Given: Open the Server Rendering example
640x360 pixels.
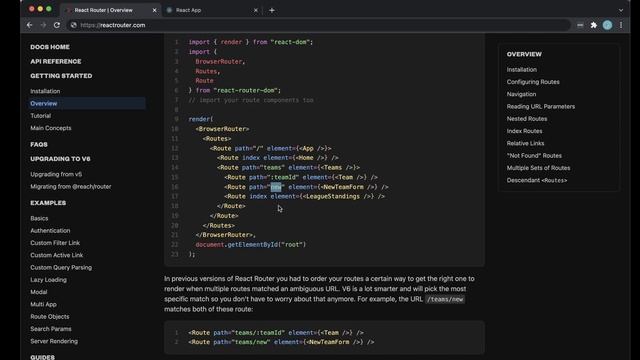Looking at the screenshot, I should 54,341.
